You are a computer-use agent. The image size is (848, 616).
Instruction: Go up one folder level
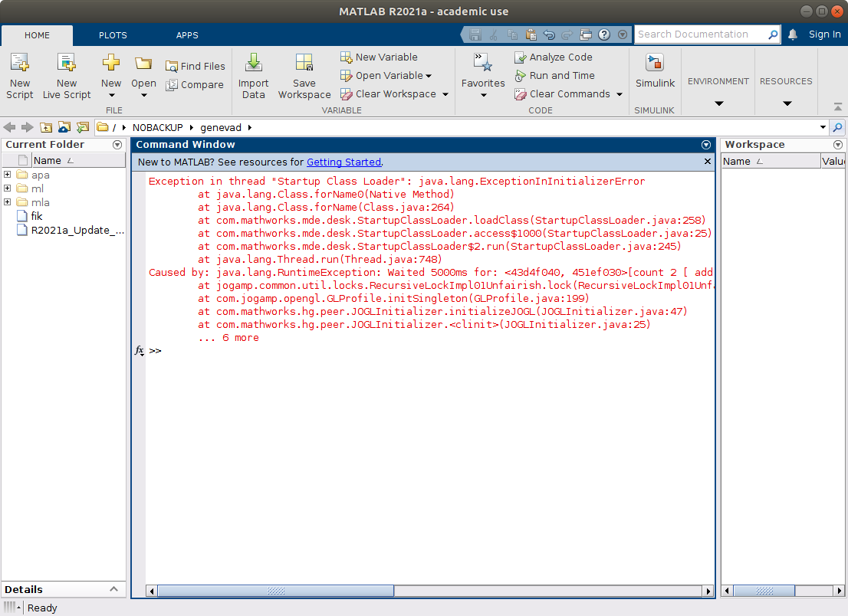click(46, 127)
